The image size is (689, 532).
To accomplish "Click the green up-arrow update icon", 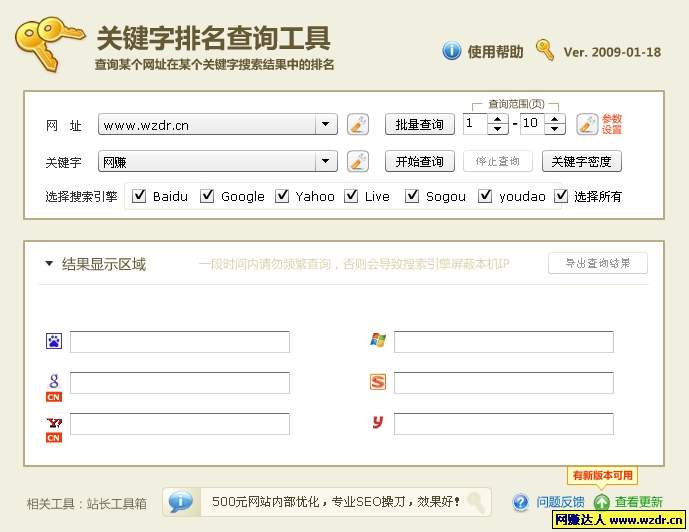I will (x=602, y=502).
